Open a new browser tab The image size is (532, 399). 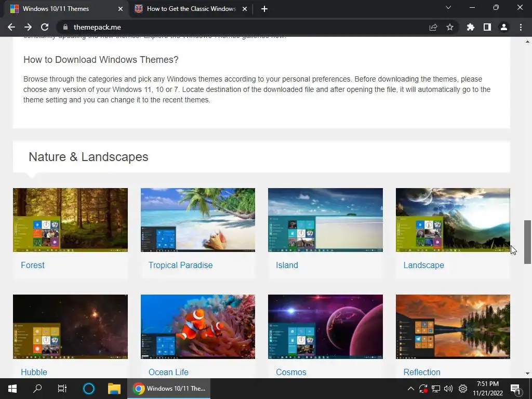pos(264,9)
